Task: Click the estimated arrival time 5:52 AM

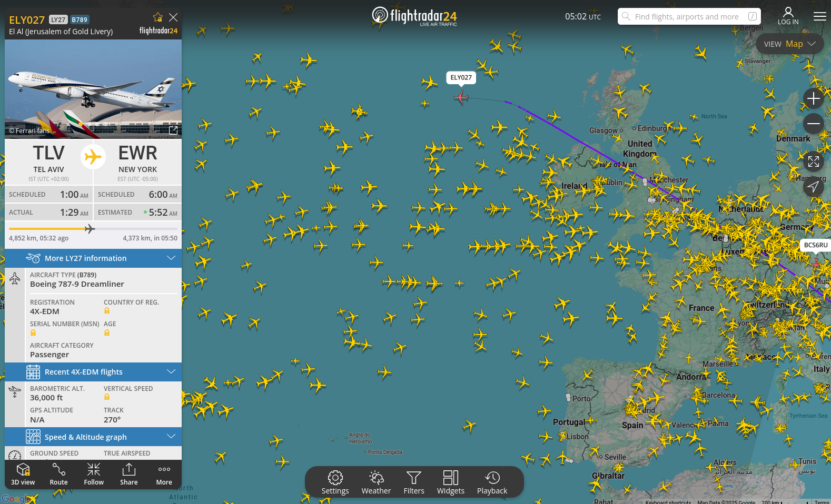Action: [x=163, y=213]
